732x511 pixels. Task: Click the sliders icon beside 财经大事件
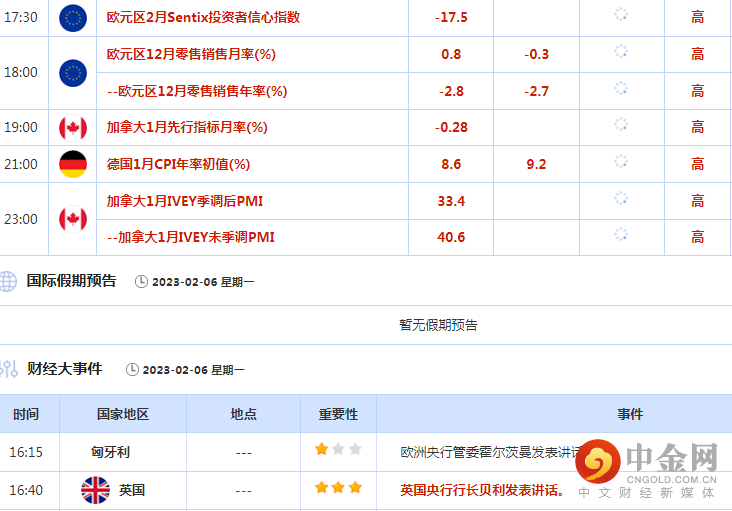[x=8, y=369]
